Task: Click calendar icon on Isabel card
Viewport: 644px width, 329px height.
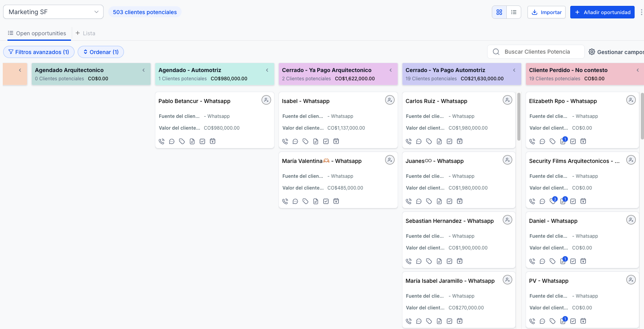Action: (336, 141)
